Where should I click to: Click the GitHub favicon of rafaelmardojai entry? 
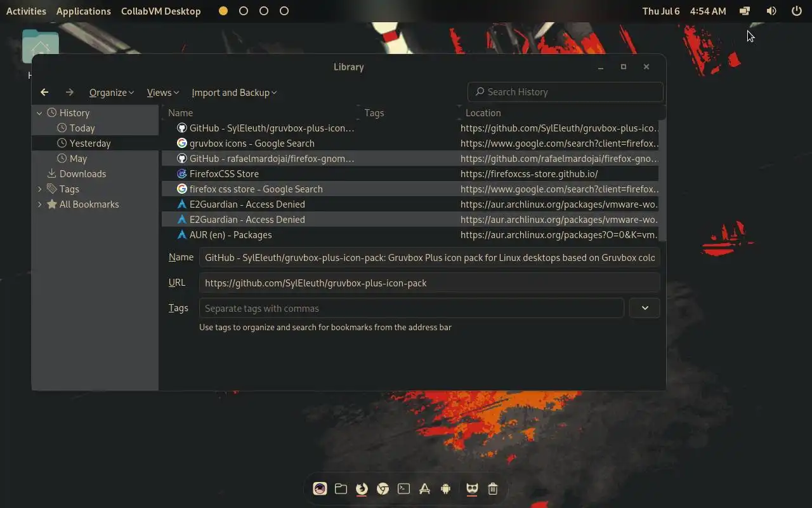(181, 158)
